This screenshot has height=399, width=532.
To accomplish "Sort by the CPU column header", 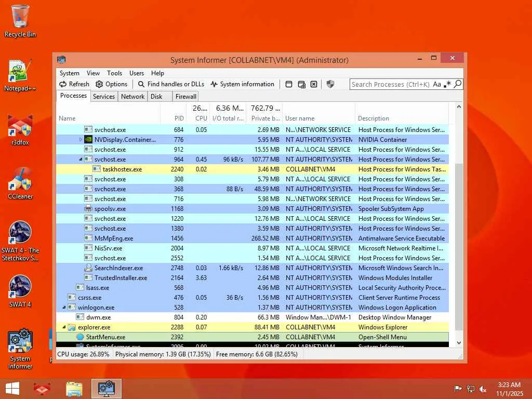I will 198,118.
